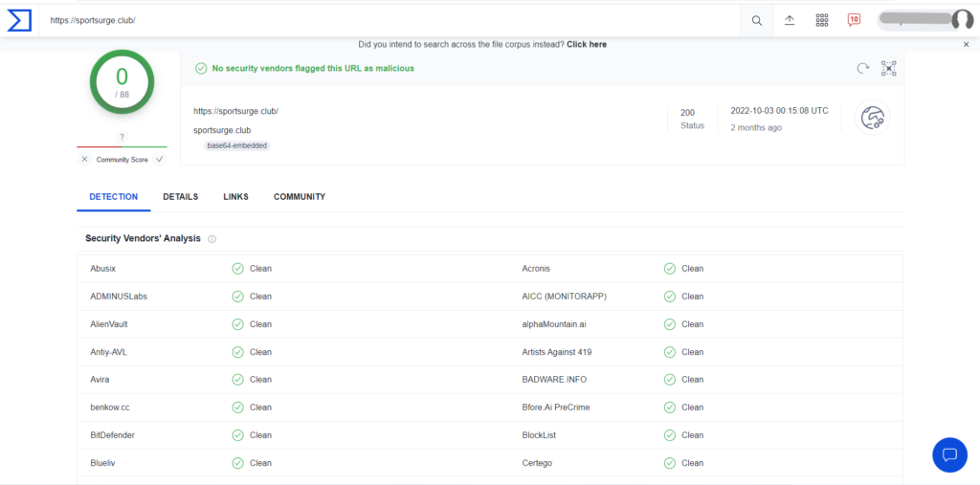This screenshot has height=485, width=980.
Task: Follow the 'Click here' file corpus link
Action: 587,44
